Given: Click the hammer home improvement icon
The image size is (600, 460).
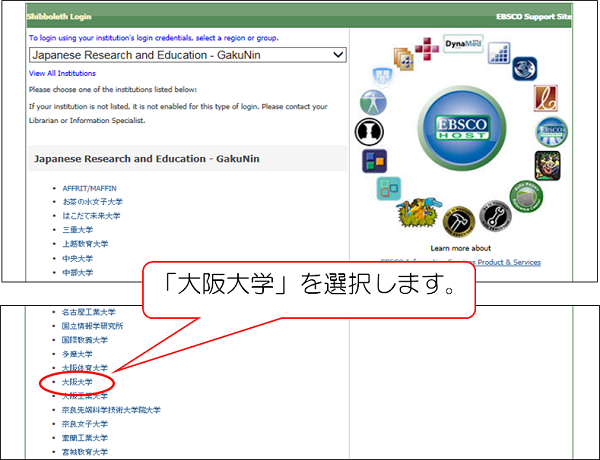Looking at the screenshot, I should 458,222.
